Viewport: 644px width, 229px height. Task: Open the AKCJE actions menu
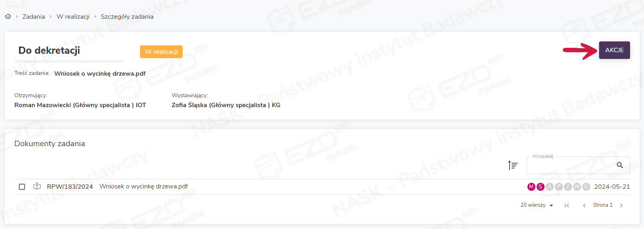[x=614, y=50]
